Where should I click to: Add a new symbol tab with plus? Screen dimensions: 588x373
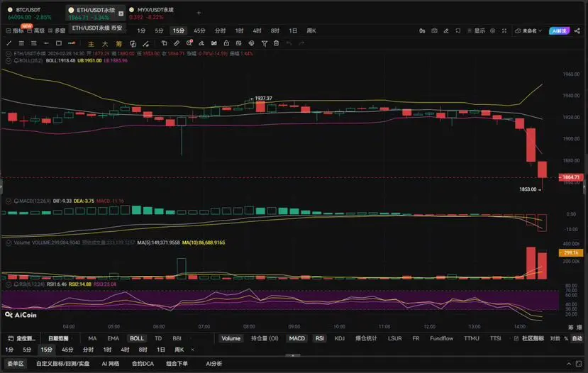(199, 13)
